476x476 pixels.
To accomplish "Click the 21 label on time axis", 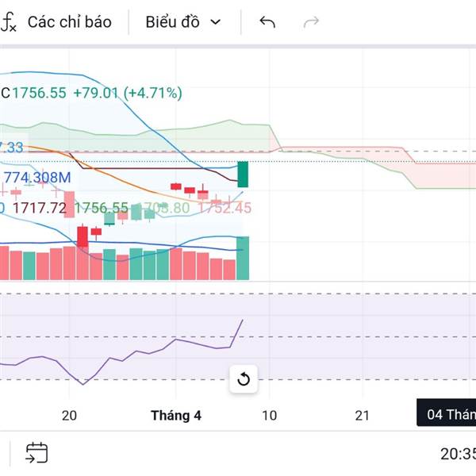I will point(363,415).
